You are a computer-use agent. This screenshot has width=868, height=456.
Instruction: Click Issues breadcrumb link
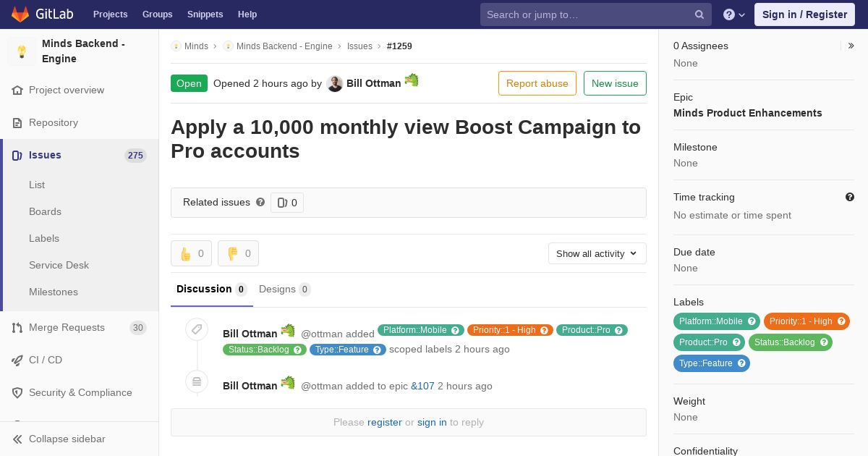(x=359, y=46)
